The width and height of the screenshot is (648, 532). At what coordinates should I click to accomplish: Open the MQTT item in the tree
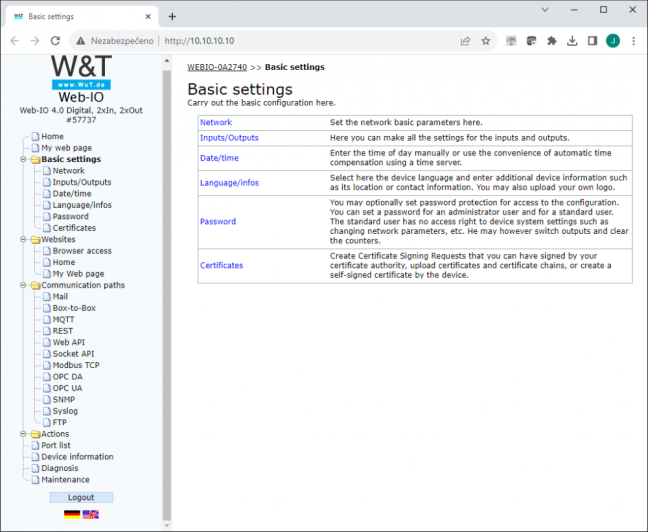[63, 320]
